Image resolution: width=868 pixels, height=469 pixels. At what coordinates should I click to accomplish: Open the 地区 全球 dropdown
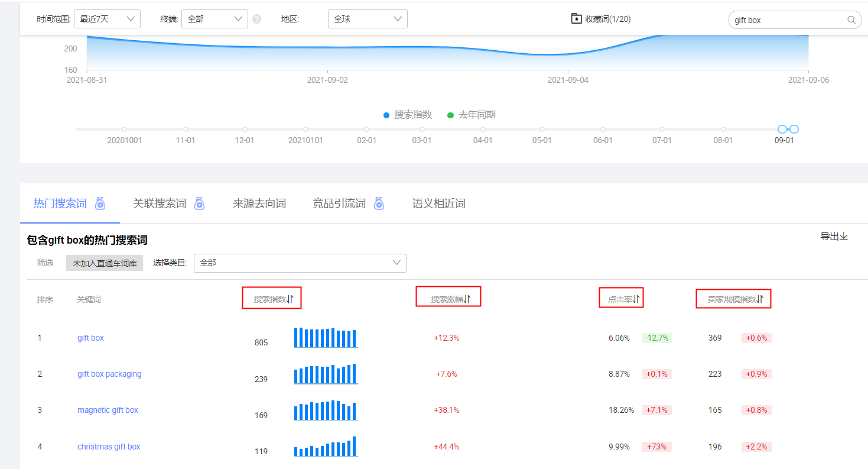368,19
